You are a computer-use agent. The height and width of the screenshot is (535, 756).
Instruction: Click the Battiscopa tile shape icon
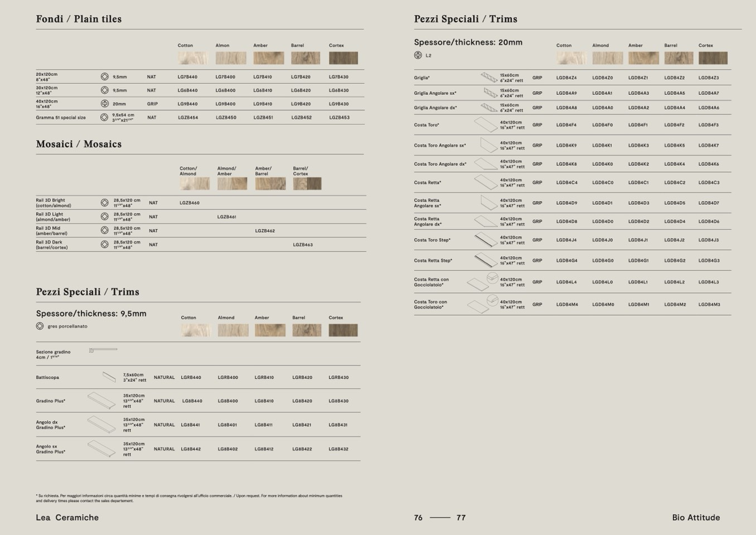click(x=109, y=378)
